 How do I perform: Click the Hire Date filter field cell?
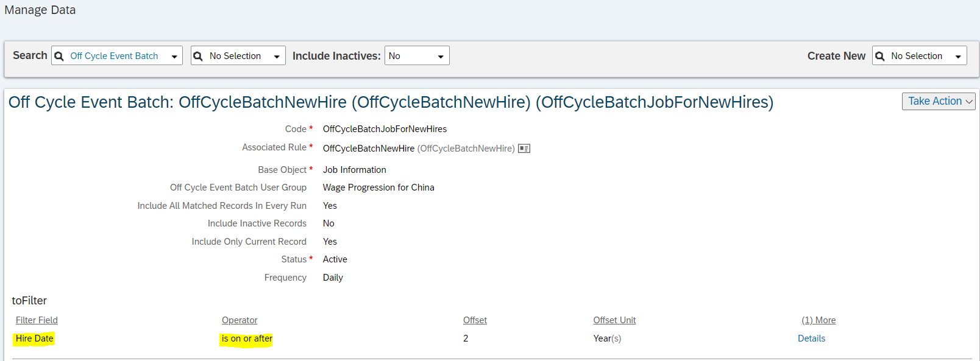click(35, 338)
